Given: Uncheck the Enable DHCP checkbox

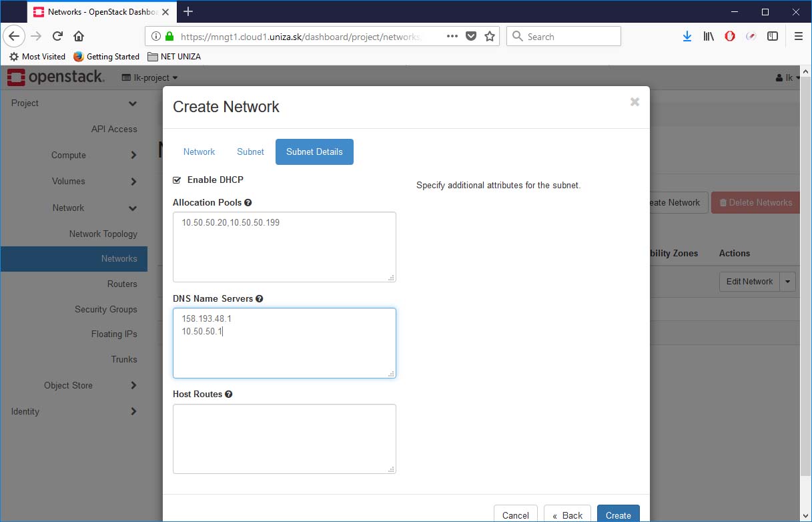Looking at the screenshot, I should [x=177, y=180].
